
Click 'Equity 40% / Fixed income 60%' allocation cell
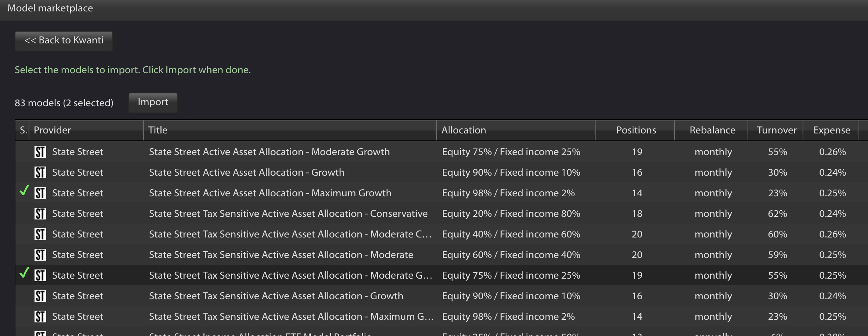tap(511, 234)
